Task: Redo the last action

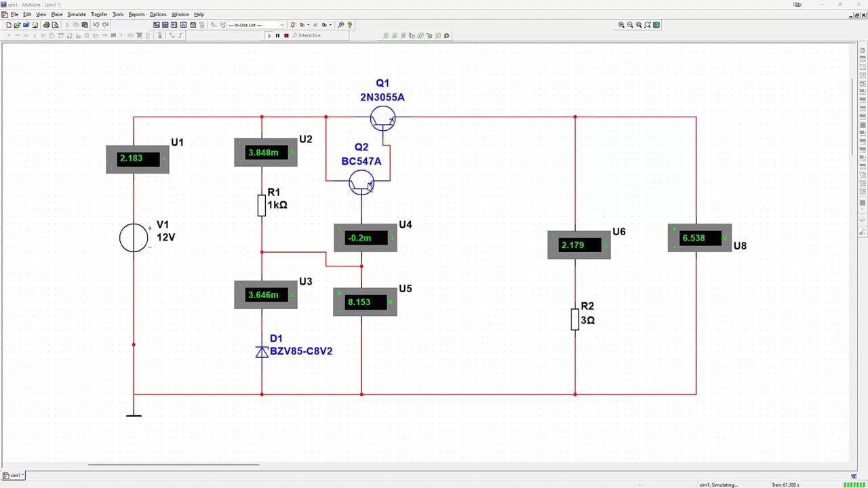Action: [105, 25]
